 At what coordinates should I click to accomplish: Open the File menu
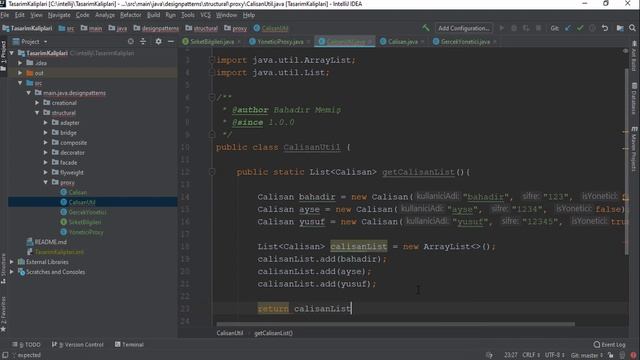click(5, 15)
